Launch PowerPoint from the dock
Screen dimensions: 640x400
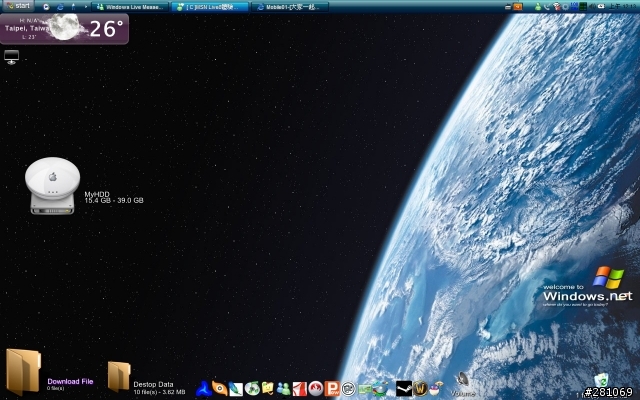332,389
